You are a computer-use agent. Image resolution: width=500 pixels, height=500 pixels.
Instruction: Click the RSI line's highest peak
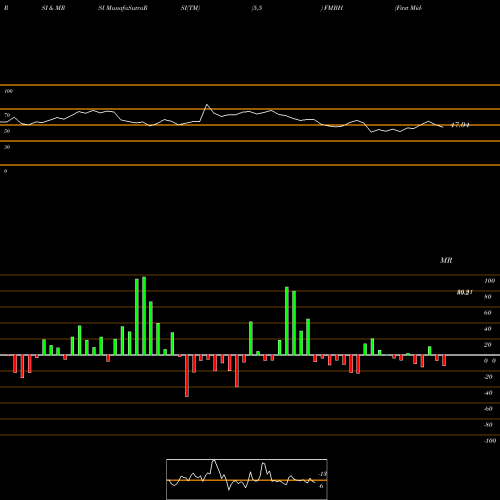(207, 105)
